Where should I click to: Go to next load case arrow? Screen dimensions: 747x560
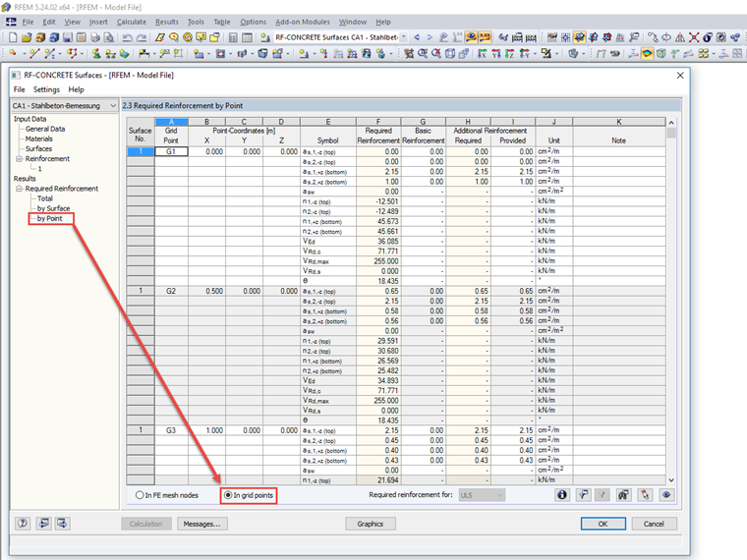[430, 37]
